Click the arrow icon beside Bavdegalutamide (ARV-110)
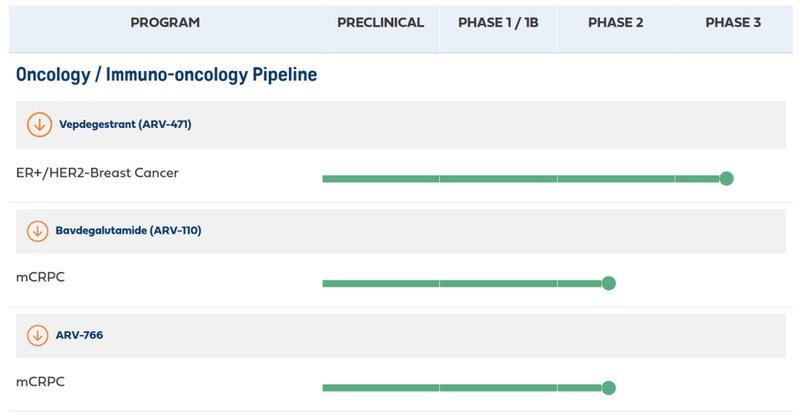The image size is (800, 417). coord(38,231)
